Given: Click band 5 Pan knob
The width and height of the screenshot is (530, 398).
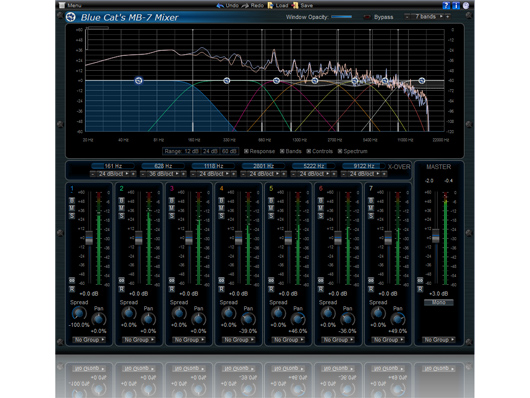Looking at the screenshot, I should click(298, 319).
